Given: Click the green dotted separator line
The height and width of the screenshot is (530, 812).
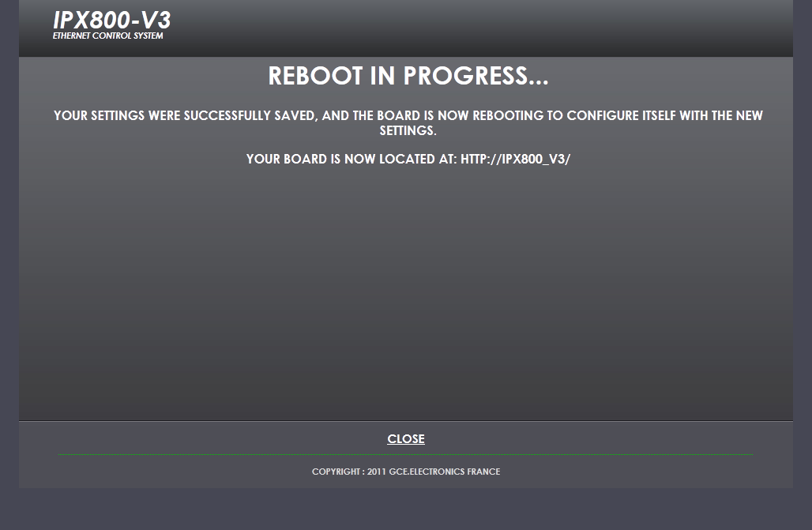Looking at the screenshot, I should tap(405, 454).
